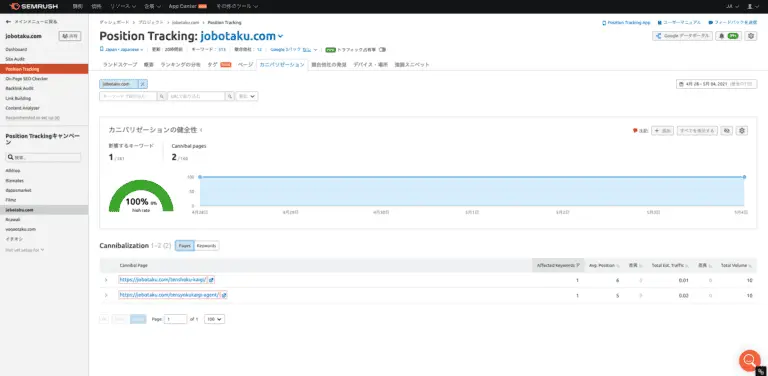This screenshot has width=768, height=376.
Task: Open tensyokukaigi-agent cannibal page link
Action: [169, 295]
